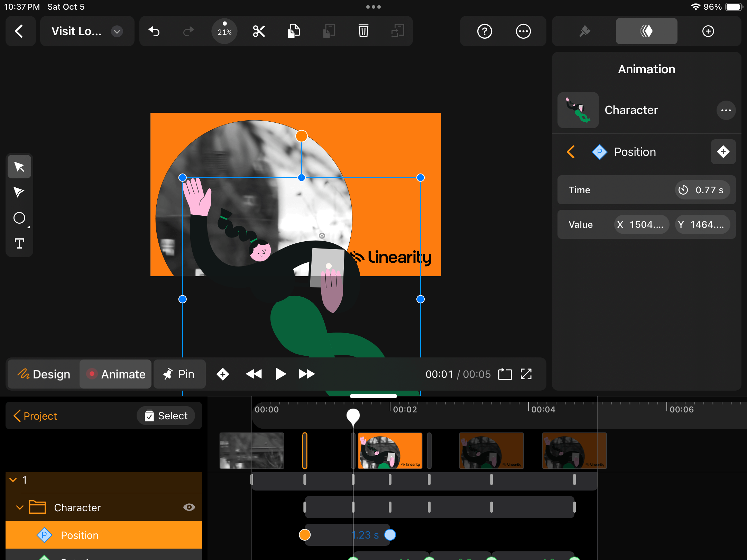Image resolution: width=747 pixels, height=560 pixels.
Task: Click the panel resize grabber handle
Action: [373, 396]
